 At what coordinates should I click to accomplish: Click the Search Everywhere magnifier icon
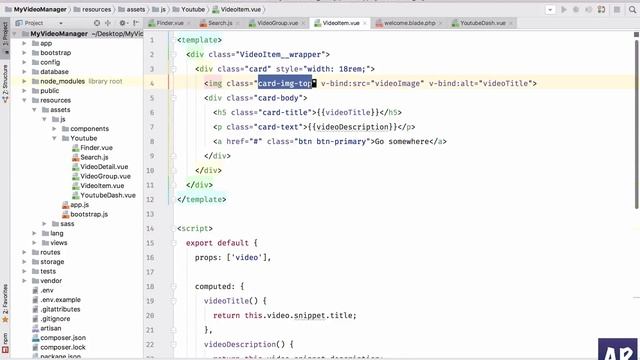(632, 9)
